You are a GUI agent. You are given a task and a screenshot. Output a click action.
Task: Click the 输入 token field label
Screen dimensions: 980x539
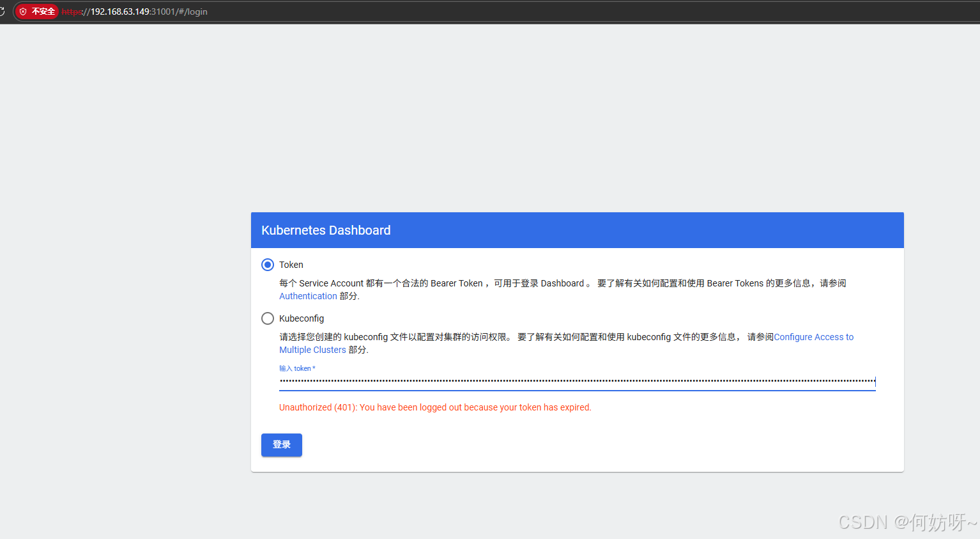point(297,368)
